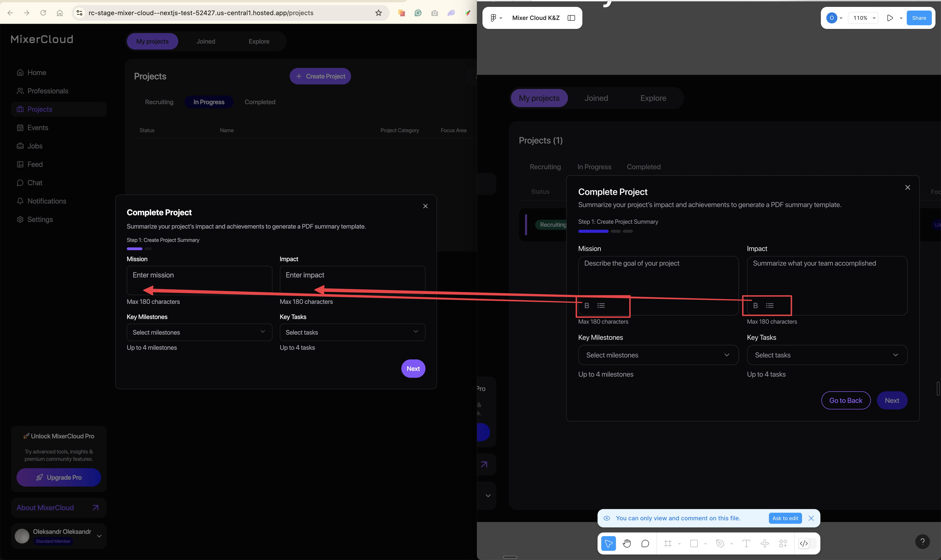The image size is (941, 560).
Task: Click the move cursor tool in Figma
Action: (608, 543)
